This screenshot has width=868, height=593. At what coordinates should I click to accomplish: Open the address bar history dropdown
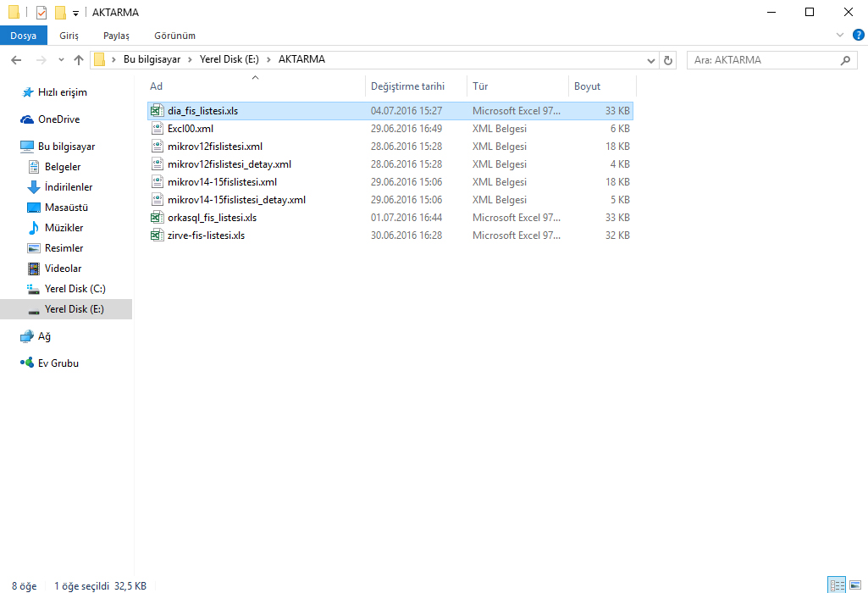coord(650,60)
